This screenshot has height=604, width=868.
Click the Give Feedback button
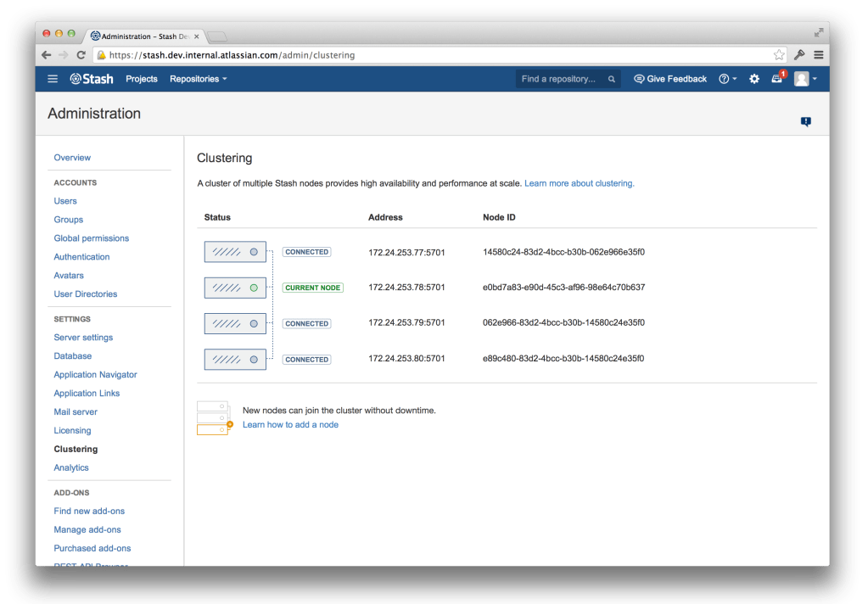click(x=670, y=79)
